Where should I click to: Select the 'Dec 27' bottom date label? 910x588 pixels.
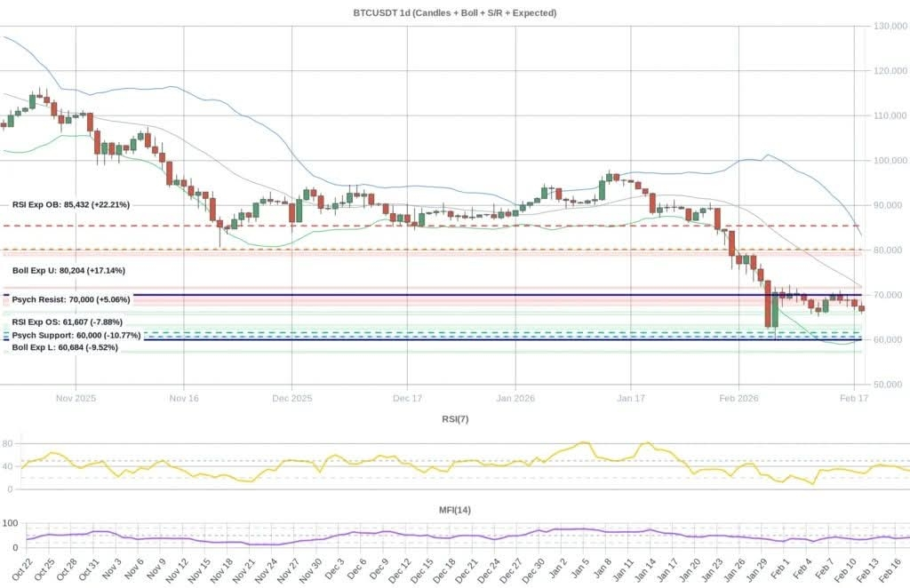[x=514, y=571]
